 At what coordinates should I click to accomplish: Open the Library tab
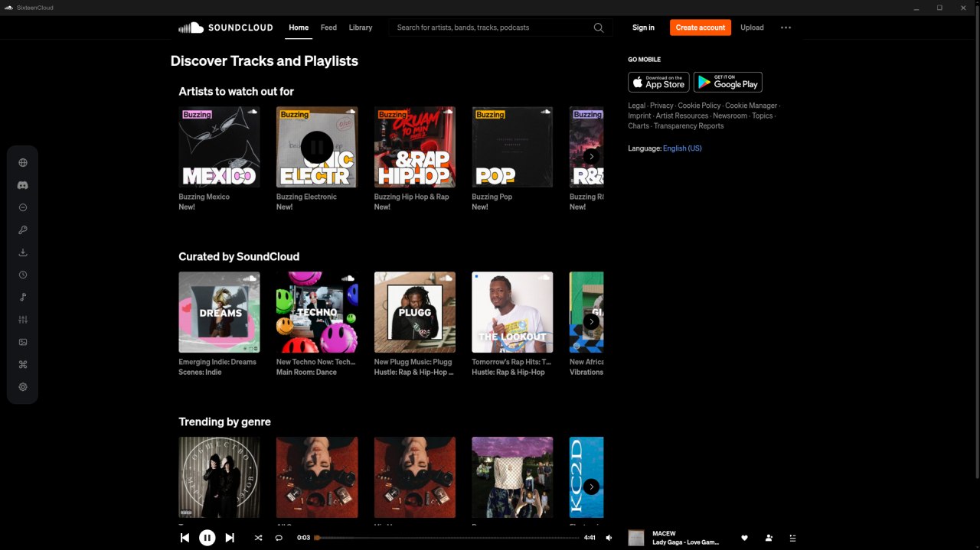coord(361,28)
